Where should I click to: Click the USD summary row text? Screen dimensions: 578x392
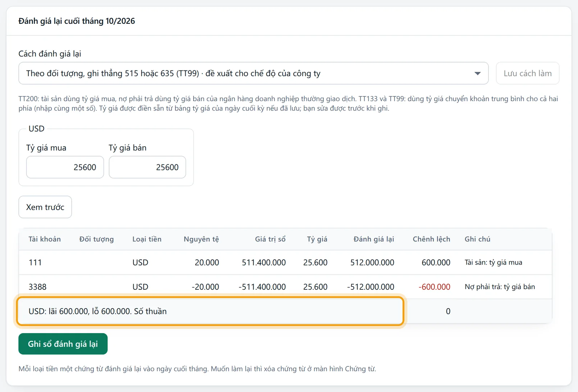click(x=98, y=311)
